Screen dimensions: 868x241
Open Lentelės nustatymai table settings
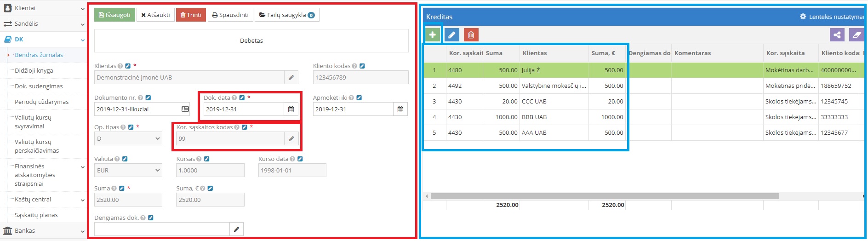pos(832,17)
